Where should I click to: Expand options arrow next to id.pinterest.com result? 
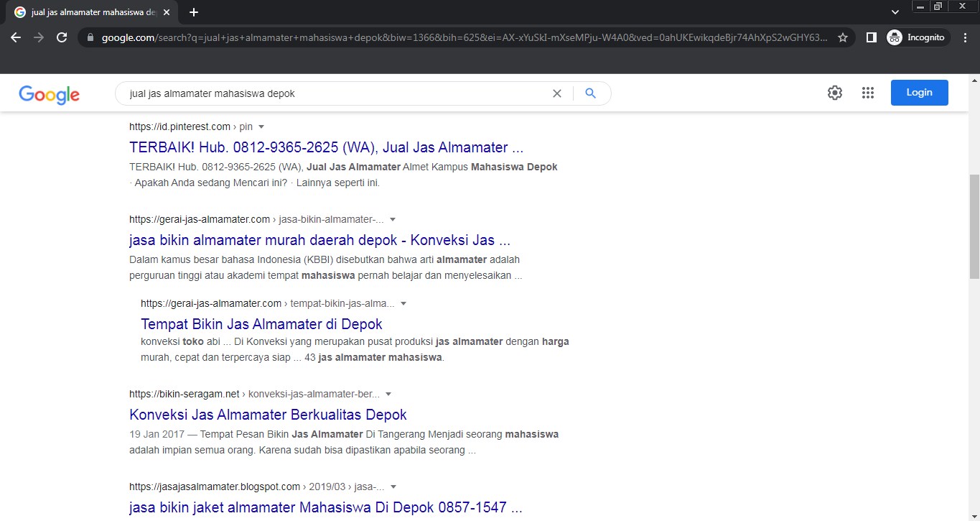(x=261, y=126)
